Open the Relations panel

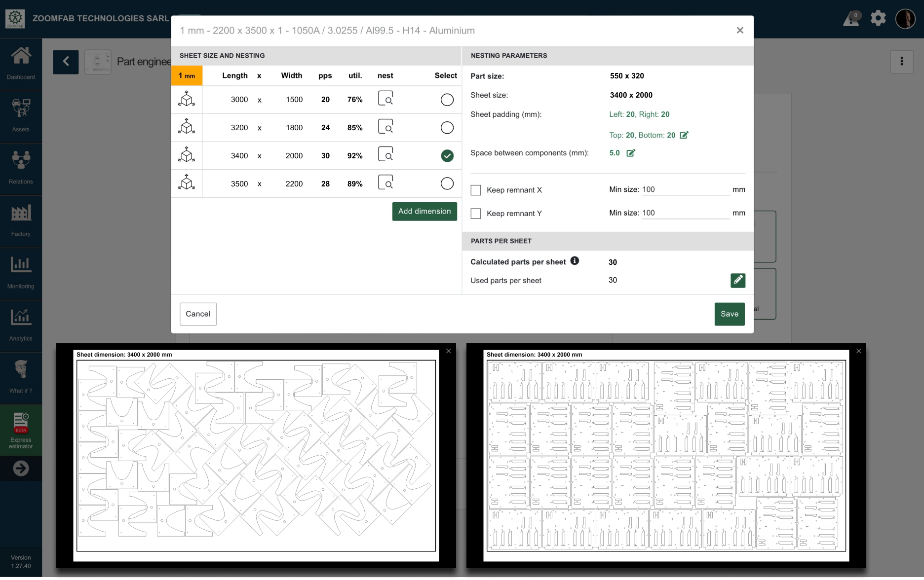pyautogui.click(x=21, y=168)
